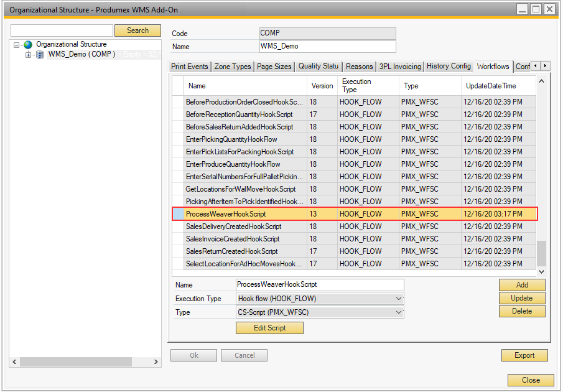Click Export to export workflow scripts
563x392 pixels.
point(524,355)
